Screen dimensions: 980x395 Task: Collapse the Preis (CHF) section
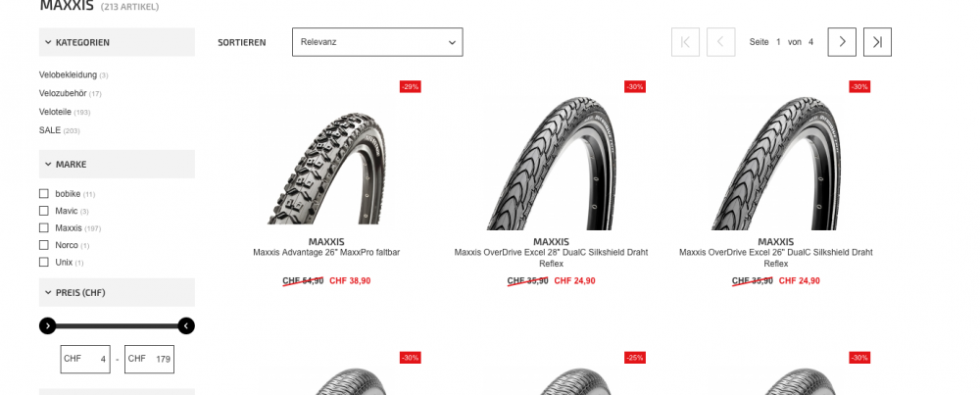click(x=117, y=292)
